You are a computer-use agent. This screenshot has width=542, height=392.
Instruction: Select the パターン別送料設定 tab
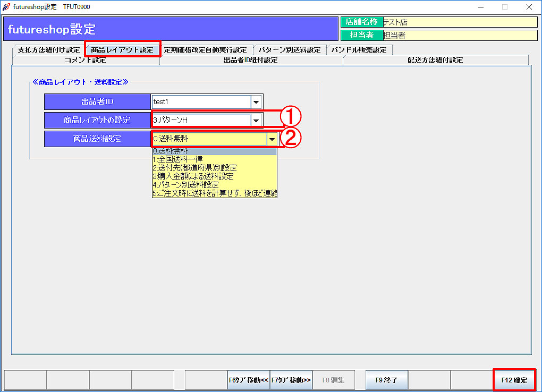[290, 50]
